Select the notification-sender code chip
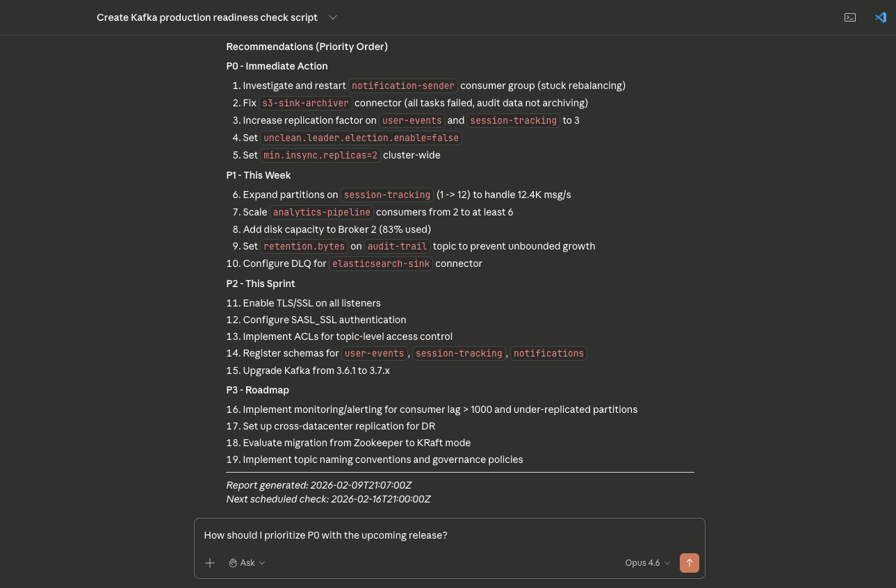896x588 pixels. coord(403,85)
